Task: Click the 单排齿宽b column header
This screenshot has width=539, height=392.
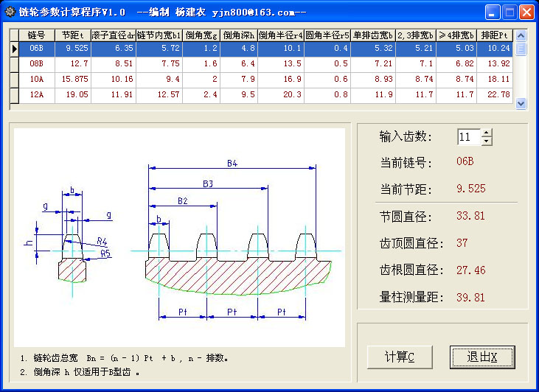Action: pos(373,35)
